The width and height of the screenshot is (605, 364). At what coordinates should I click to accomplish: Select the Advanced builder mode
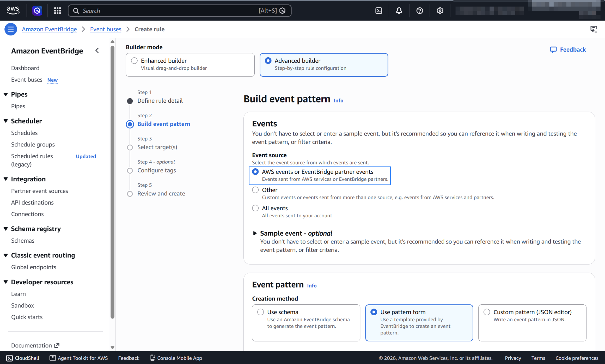pos(324,65)
